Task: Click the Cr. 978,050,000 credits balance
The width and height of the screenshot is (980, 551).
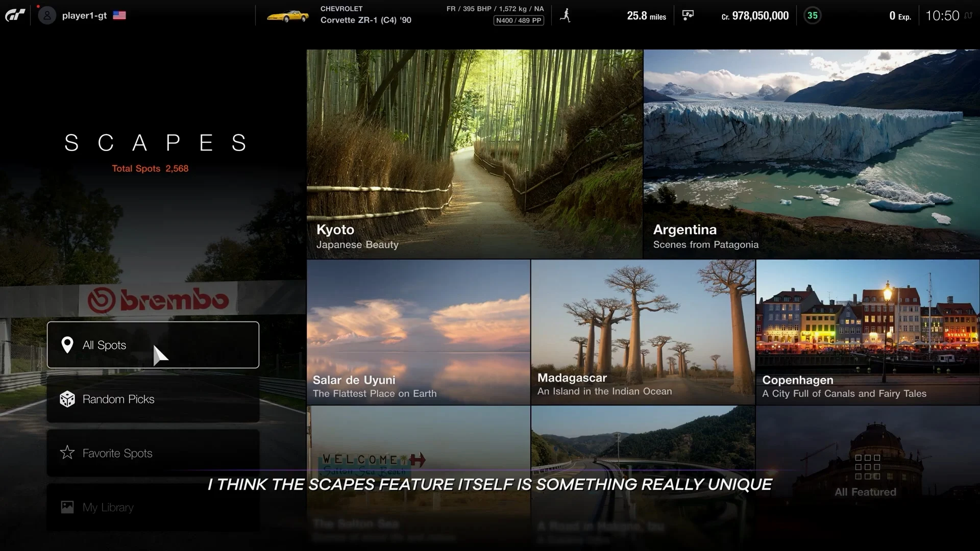Action: coord(755,16)
